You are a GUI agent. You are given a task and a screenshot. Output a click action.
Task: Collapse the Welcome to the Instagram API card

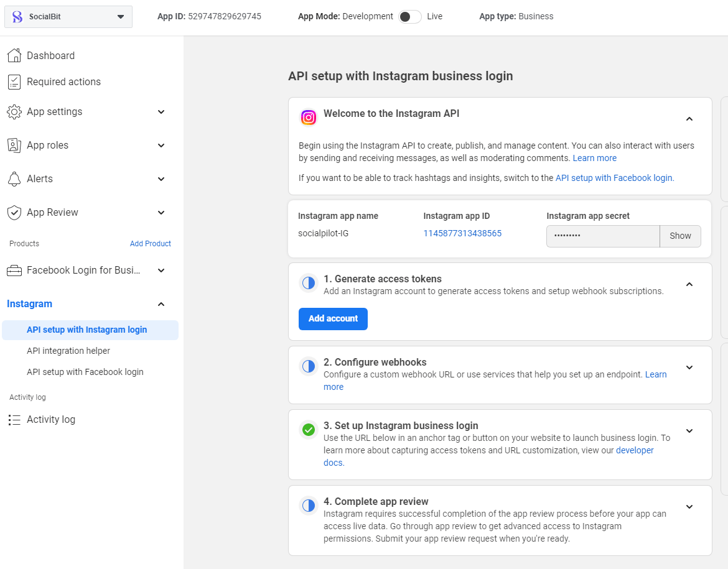tap(689, 119)
